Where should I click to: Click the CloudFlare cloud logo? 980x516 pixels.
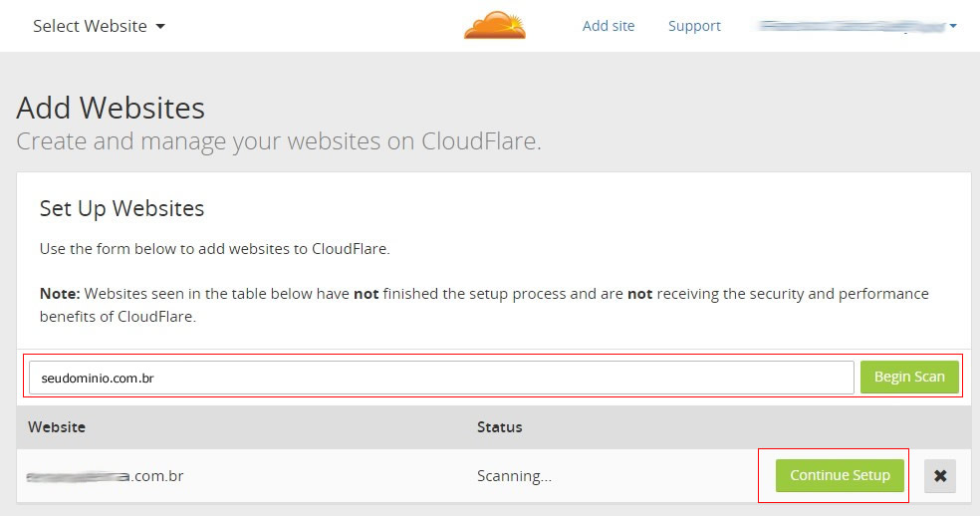494,25
